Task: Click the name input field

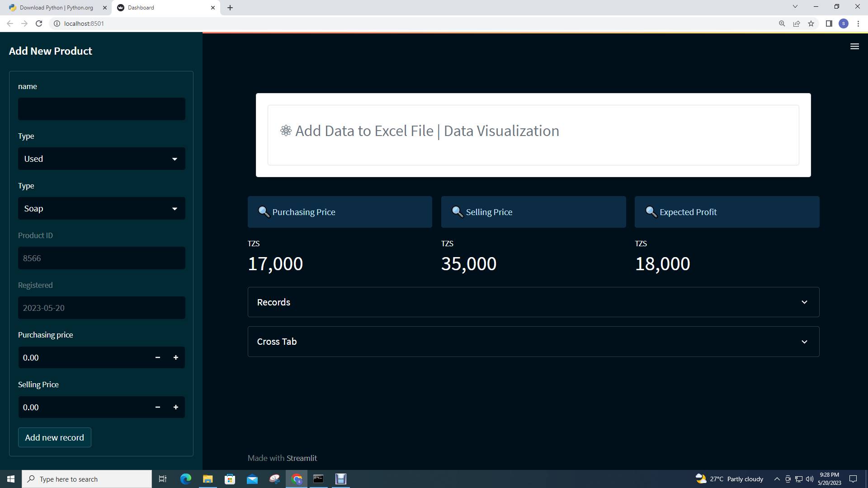Action: pyautogui.click(x=101, y=109)
